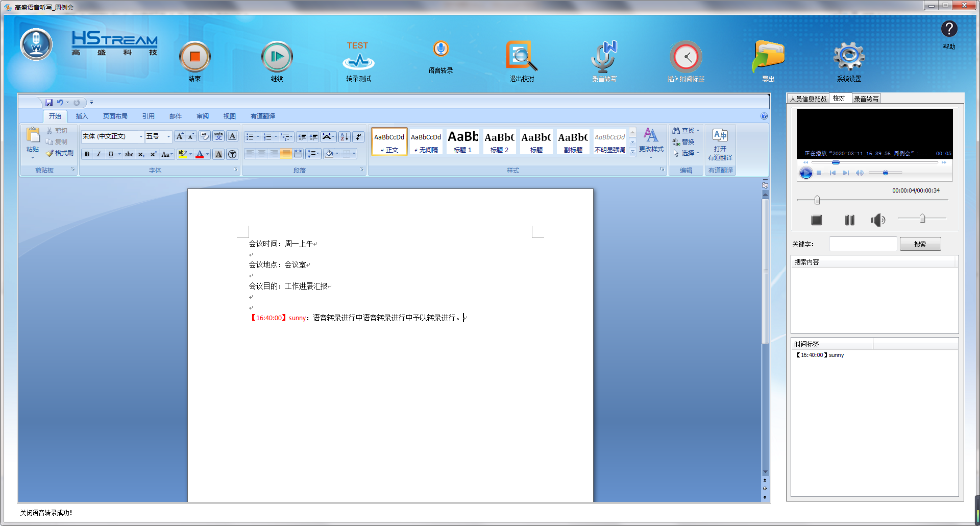The image size is (980, 526).
Task: Toggle center alignment
Action: [262, 154]
